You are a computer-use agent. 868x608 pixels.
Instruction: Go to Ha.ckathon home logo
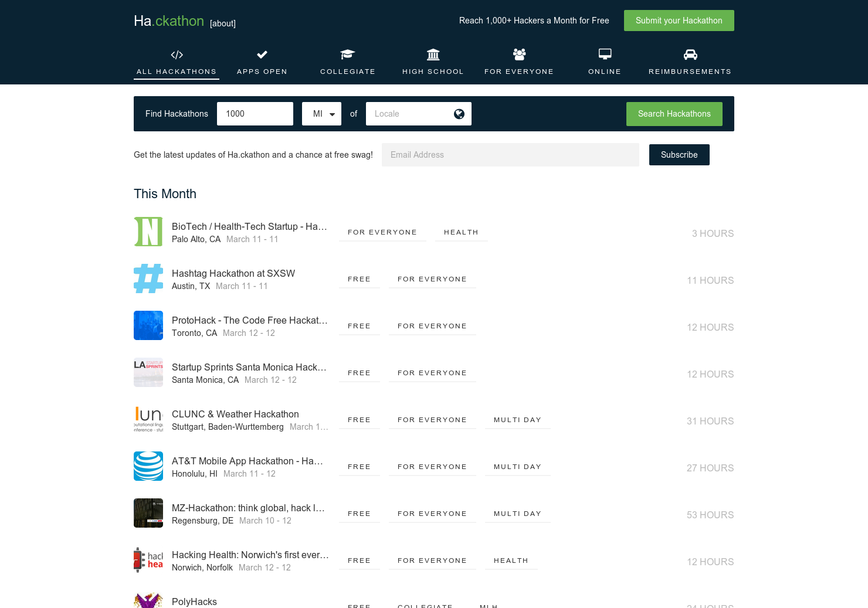(169, 21)
